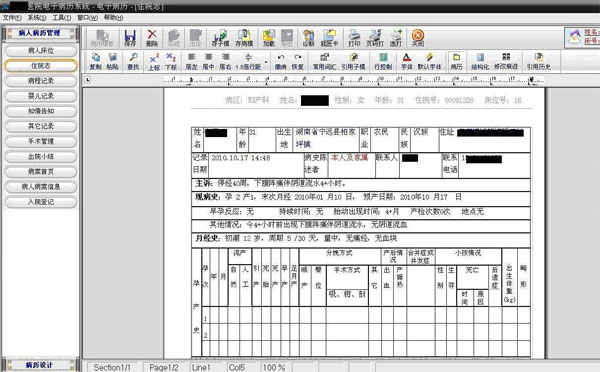The height and width of the screenshot is (372, 600).
Task: Toggle the 病历 view button
Action: point(457,62)
